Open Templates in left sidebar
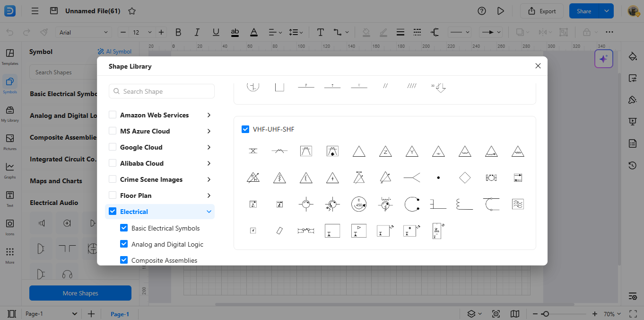Screen dimensions: 644x320 point(10,57)
